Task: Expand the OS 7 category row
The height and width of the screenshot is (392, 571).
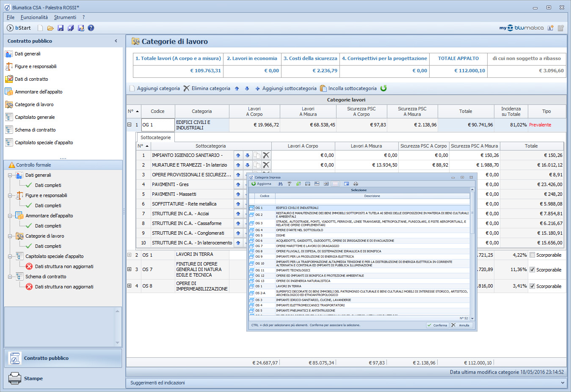Action: pyautogui.click(x=130, y=269)
